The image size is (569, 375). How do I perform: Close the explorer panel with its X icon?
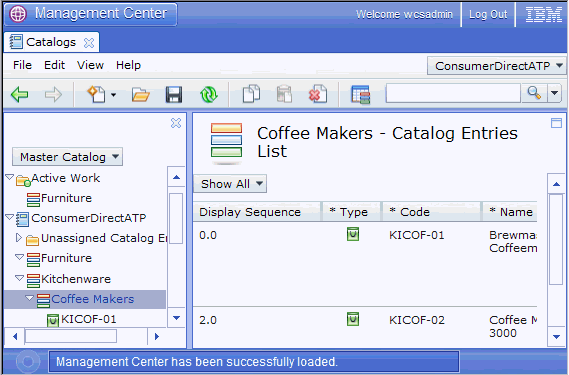(176, 123)
